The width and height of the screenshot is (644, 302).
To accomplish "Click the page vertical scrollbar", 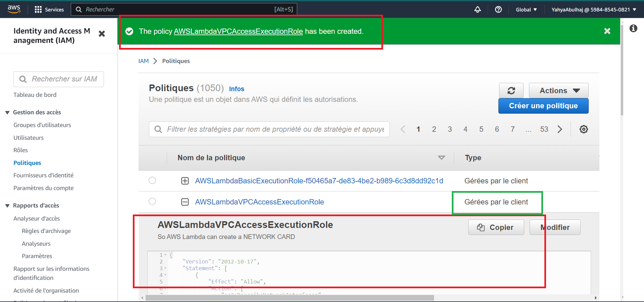I will tap(622, 70).
